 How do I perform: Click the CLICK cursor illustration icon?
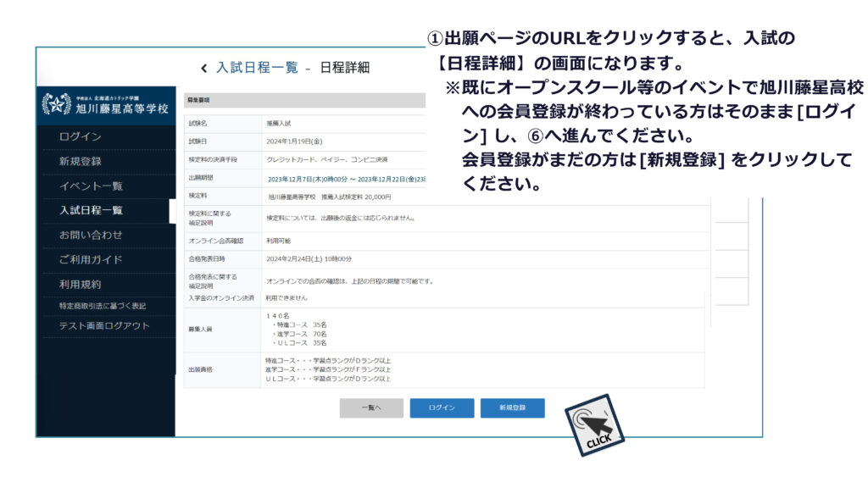pos(594,425)
